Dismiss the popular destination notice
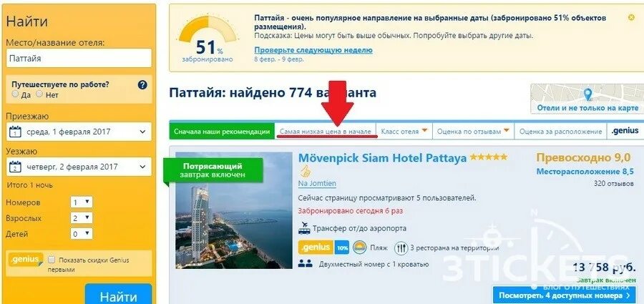 [x=632, y=17]
